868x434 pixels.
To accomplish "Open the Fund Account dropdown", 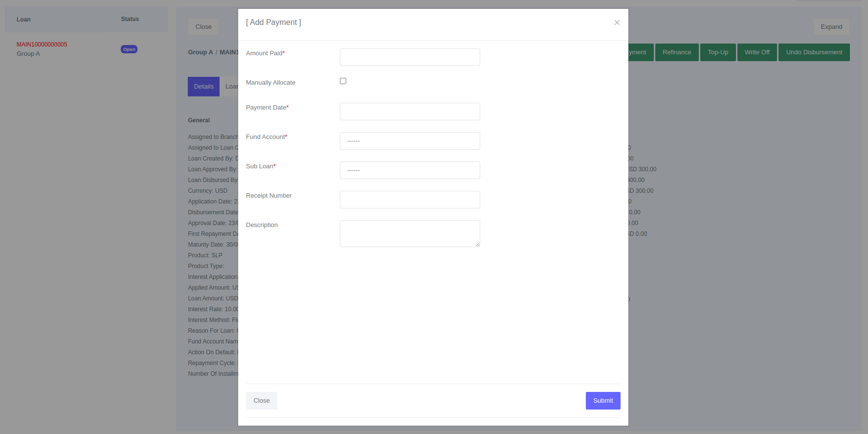I will 409,141.
